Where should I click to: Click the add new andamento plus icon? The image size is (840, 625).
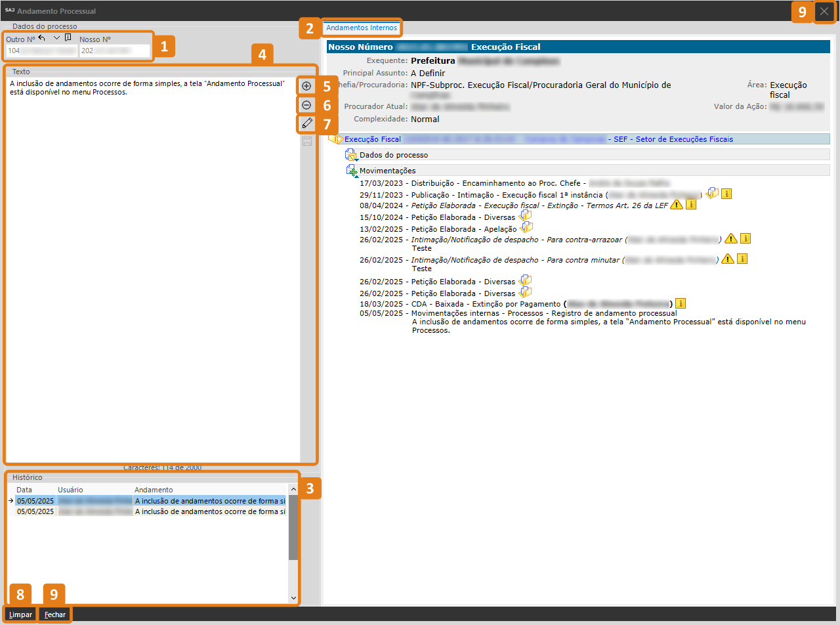(x=306, y=86)
